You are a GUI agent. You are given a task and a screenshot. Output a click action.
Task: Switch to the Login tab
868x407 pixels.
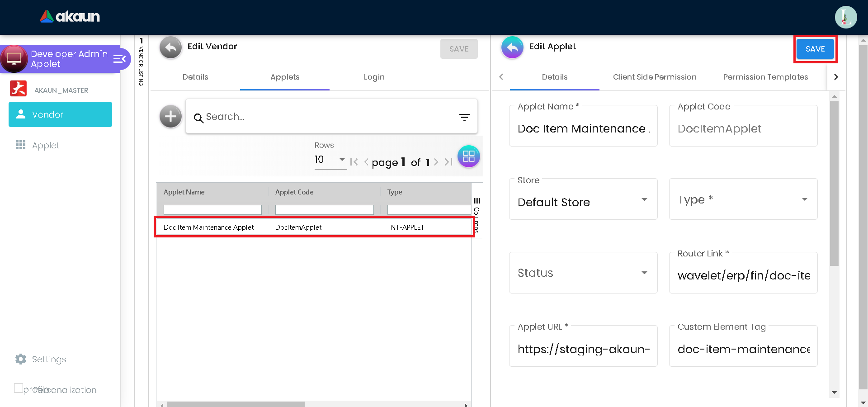click(374, 77)
